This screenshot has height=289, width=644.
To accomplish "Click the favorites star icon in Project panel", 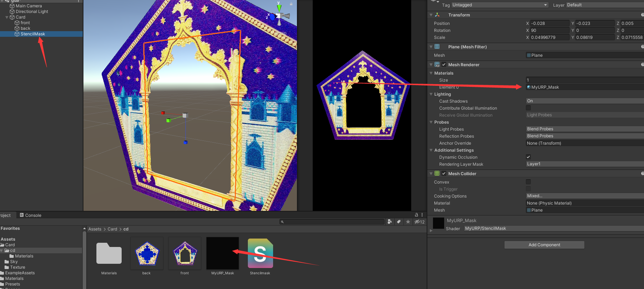I will click(x=408, y=222).
